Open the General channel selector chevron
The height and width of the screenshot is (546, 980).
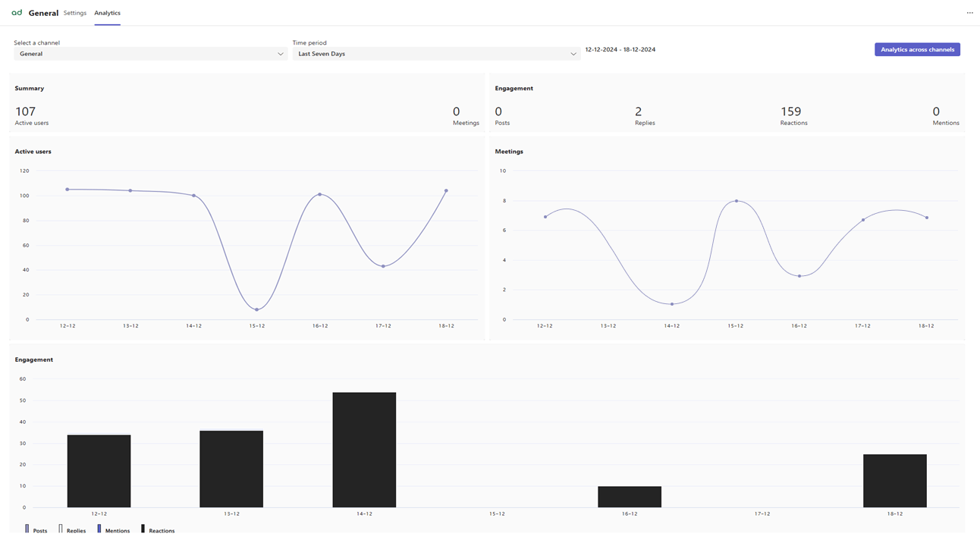pyautogui.click(x=281, y=53)
